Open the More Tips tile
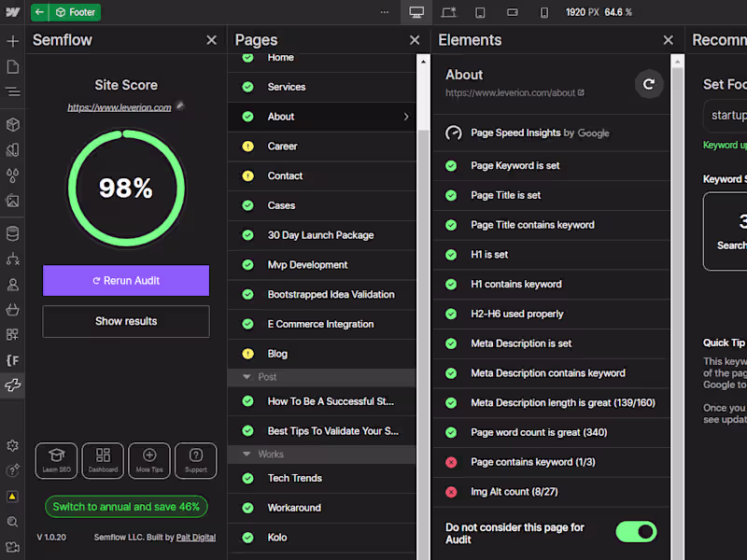Screen dimensions: 747x560 coord(149,460)
